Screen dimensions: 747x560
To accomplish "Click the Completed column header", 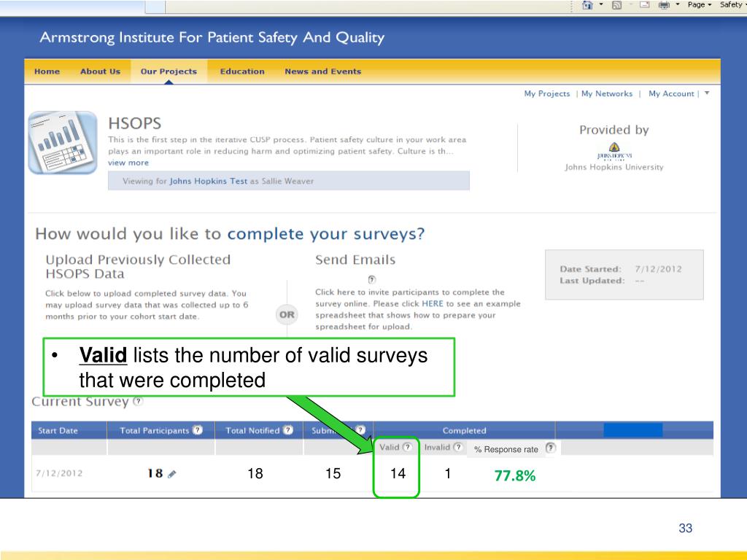I will point(465,430).
